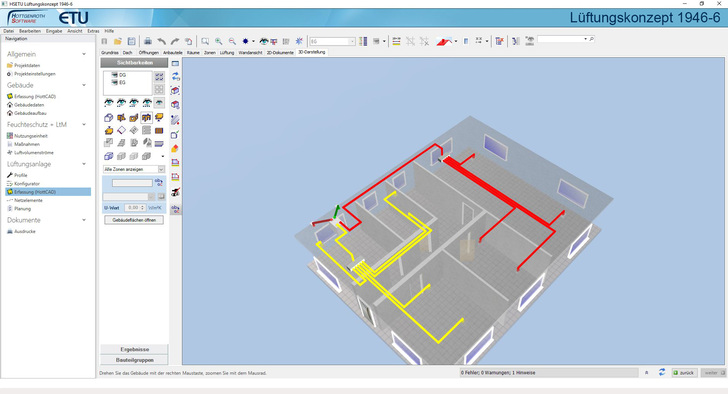Open the dropdown arrow beside blue circle icon

pos(253,41)
